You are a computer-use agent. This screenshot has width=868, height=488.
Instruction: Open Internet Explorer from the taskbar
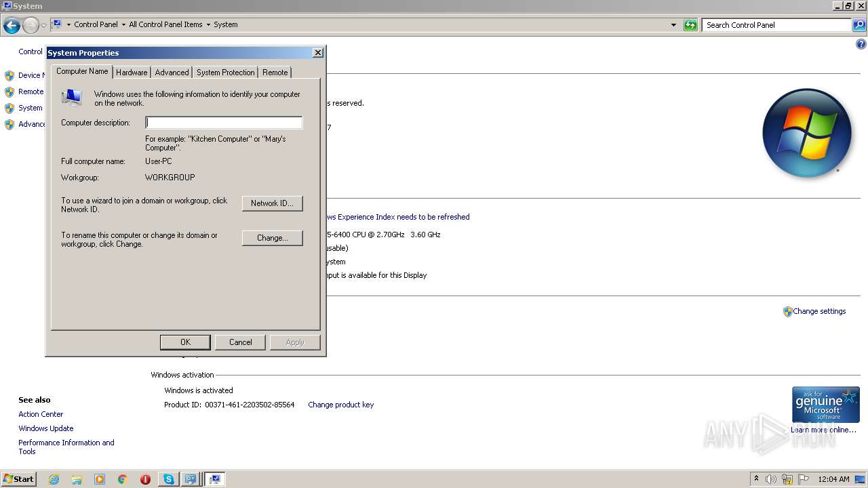point(54,479)
